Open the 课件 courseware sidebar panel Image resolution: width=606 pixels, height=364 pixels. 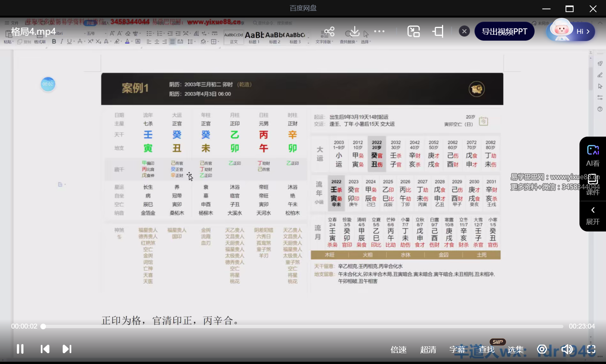(x=593, y=184)
